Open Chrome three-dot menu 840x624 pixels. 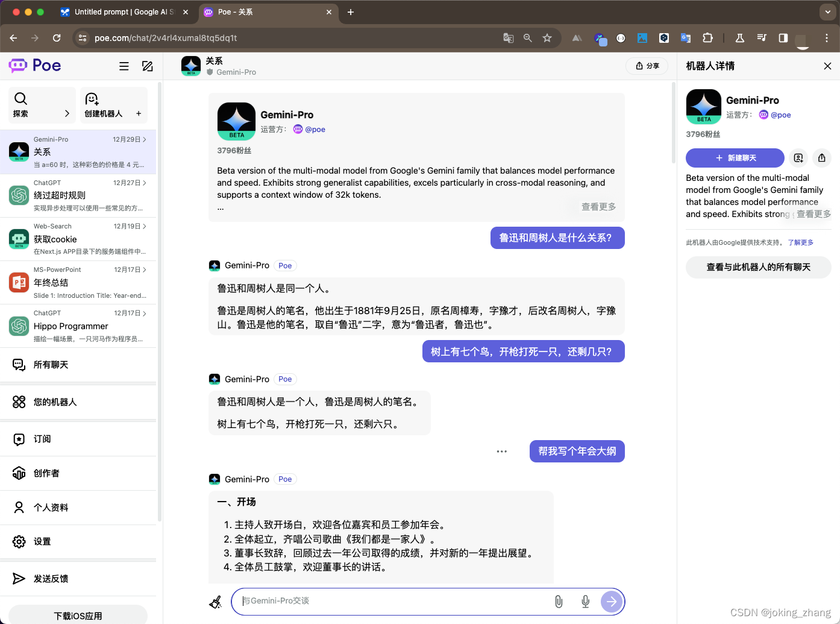(827, 38)
